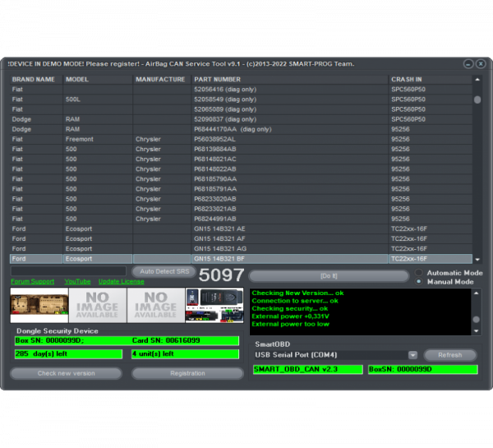This screenshot has width=493, height=448.
Task: Click the BoxSN: 0000099D field in SmartOBD
Action: click(423, 369)
